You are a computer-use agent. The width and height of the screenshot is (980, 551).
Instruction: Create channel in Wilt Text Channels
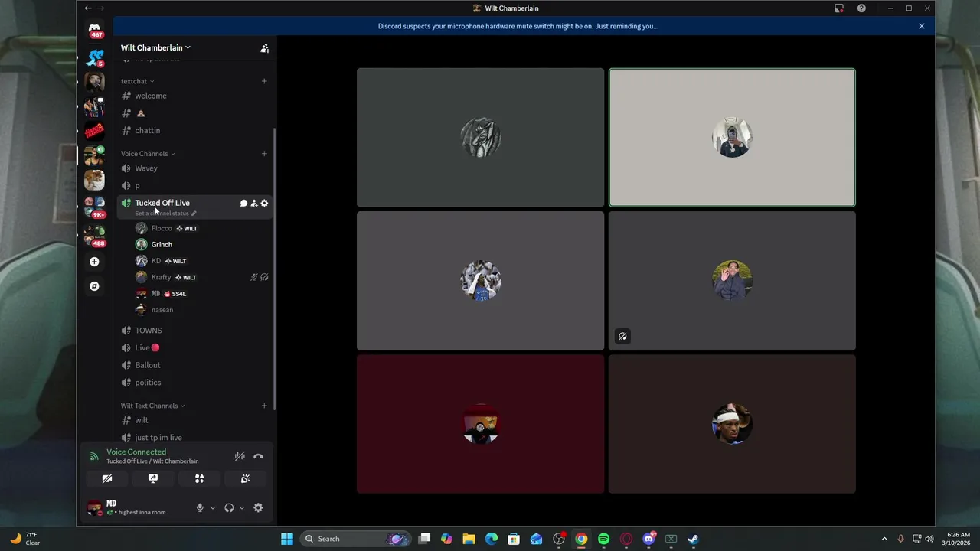[264, 406]
